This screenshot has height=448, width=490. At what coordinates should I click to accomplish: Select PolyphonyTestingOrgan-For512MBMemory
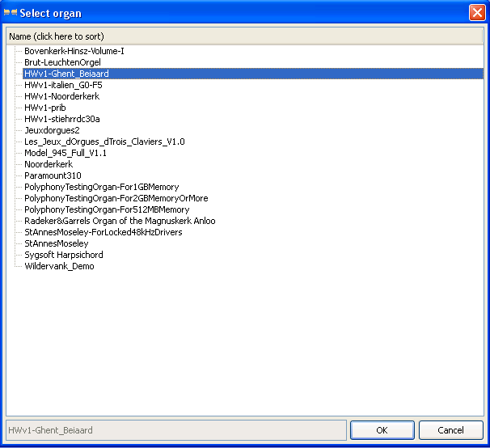107,209
